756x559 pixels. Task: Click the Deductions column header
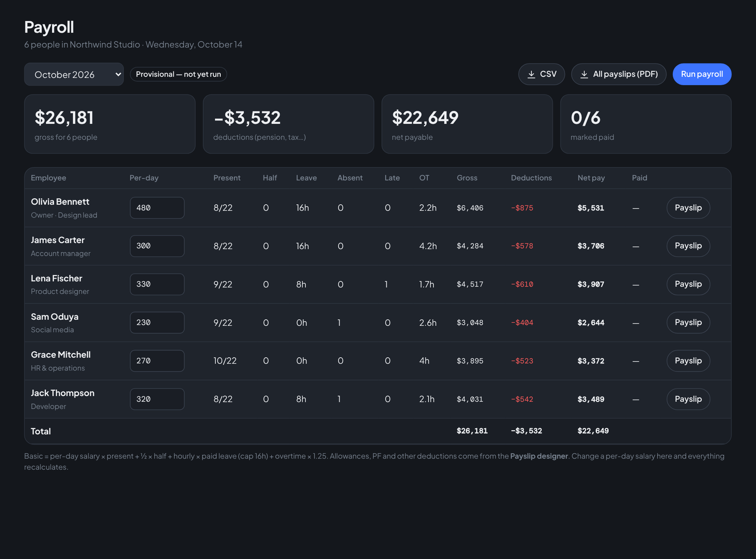point(531,178)
